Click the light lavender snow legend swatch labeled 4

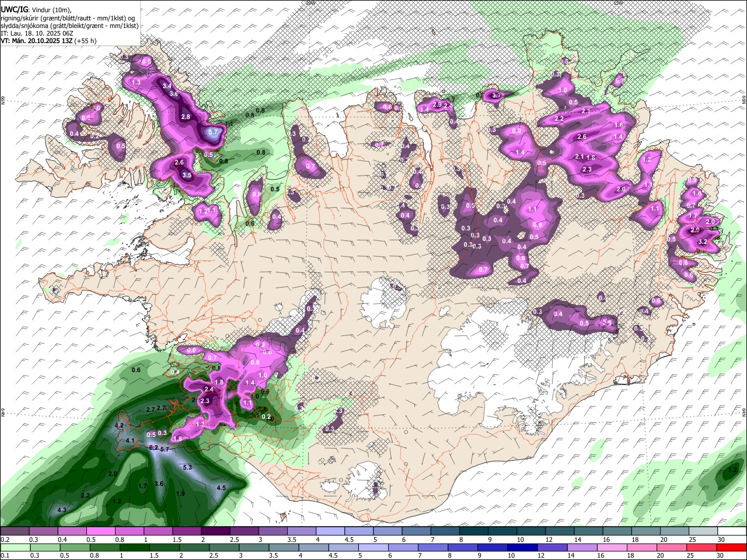pos(330,531)
